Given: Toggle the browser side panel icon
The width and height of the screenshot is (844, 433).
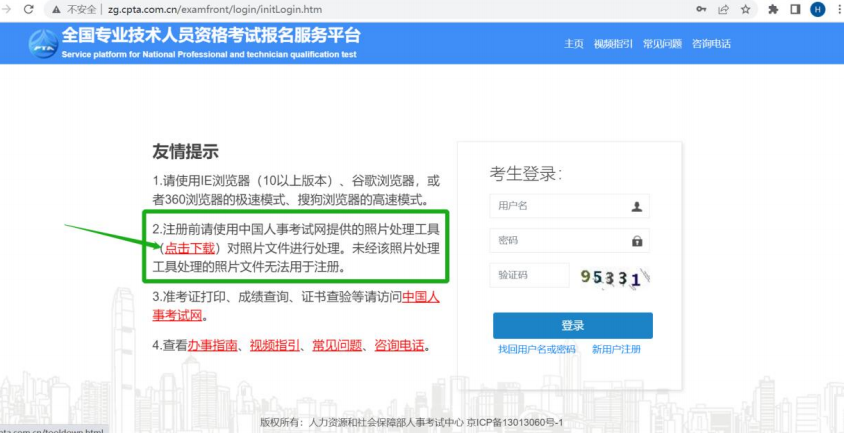Looking at the screenshot, I should pos(795,9).
